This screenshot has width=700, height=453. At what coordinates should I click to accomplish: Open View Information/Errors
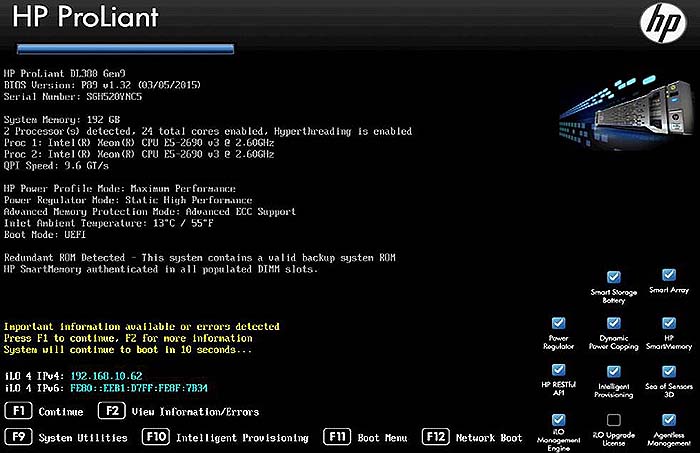(195, 411)
